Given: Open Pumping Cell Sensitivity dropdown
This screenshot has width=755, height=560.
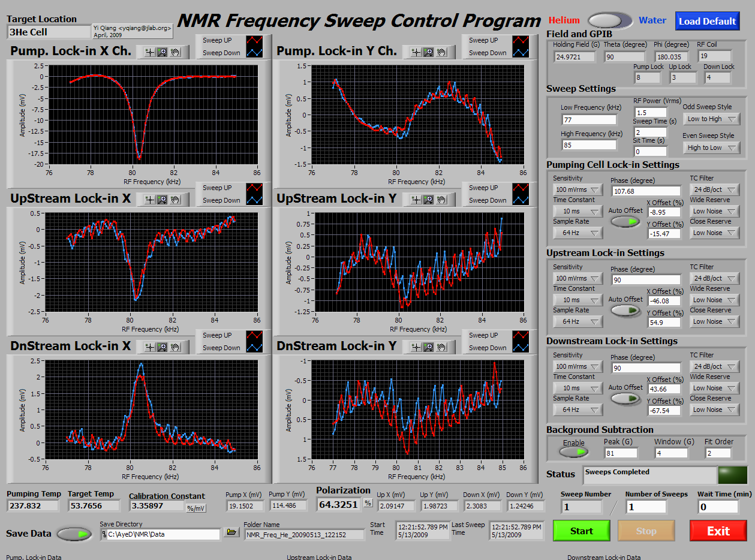Looking at the screenshot, I should (x=577, y=189).
